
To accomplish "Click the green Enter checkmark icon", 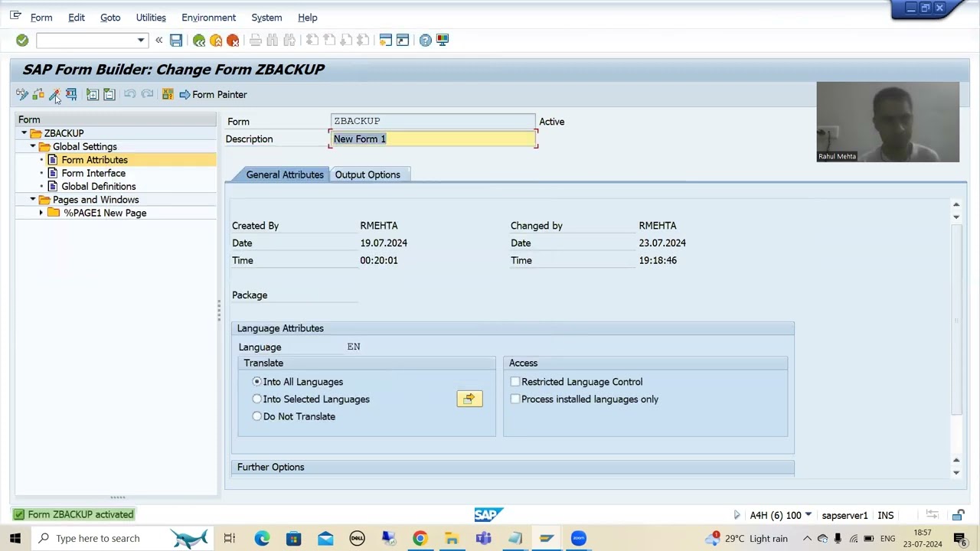I will (22, 40).
